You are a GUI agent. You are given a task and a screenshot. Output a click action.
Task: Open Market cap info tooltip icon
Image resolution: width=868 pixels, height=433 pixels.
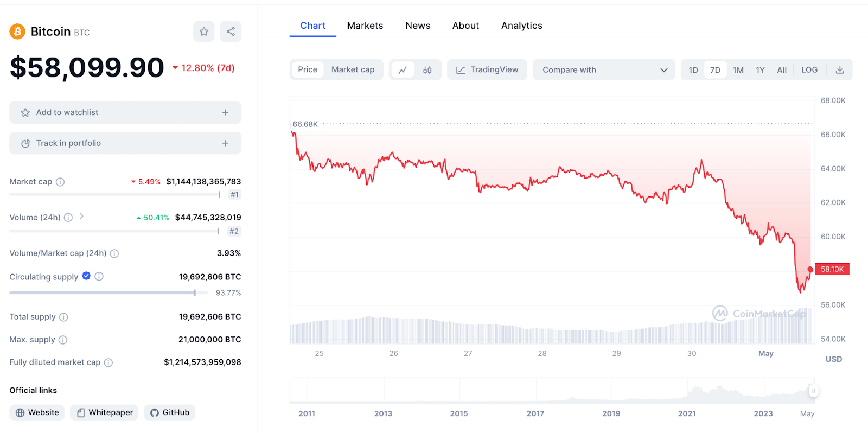pos(60,182)
